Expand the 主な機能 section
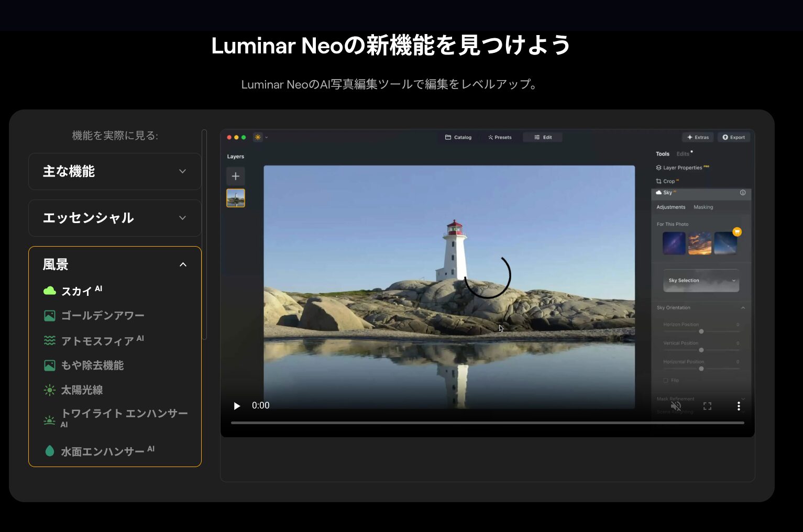 click(x=115, y=171)
